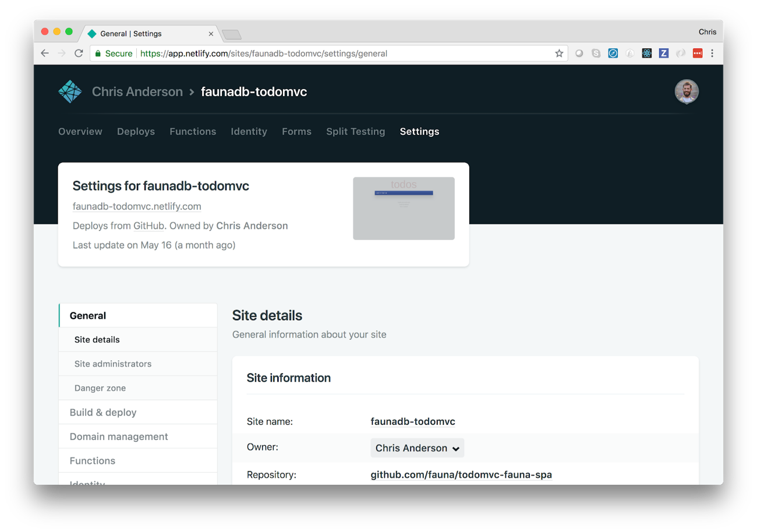Viewport: 757px width, 532px height.
Task: Click the browser forward arrow
Action: pyautogui.click(x=62, y=54)
